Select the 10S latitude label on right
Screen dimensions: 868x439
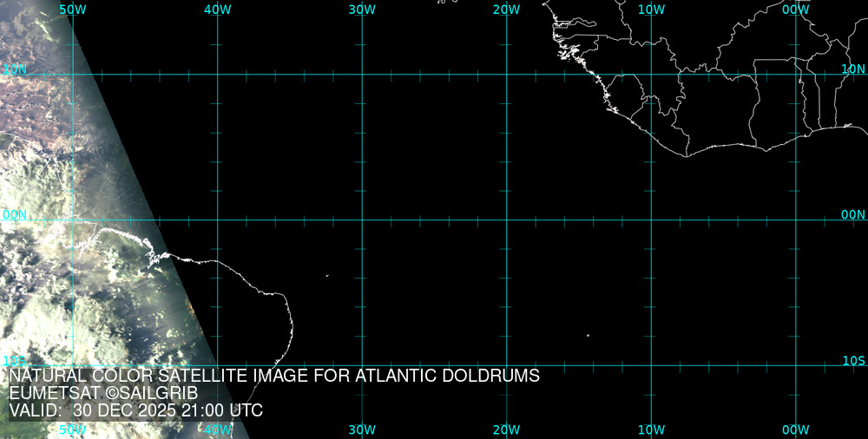pos(853,360)
